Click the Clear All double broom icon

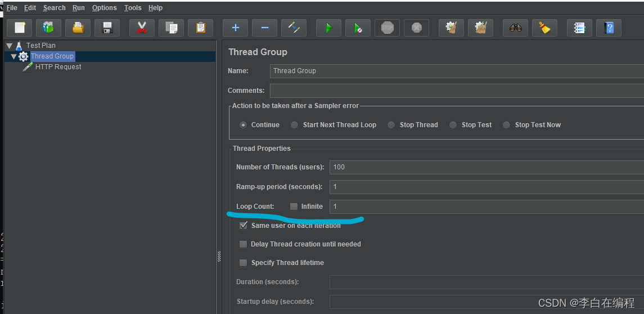pos(480,28)
